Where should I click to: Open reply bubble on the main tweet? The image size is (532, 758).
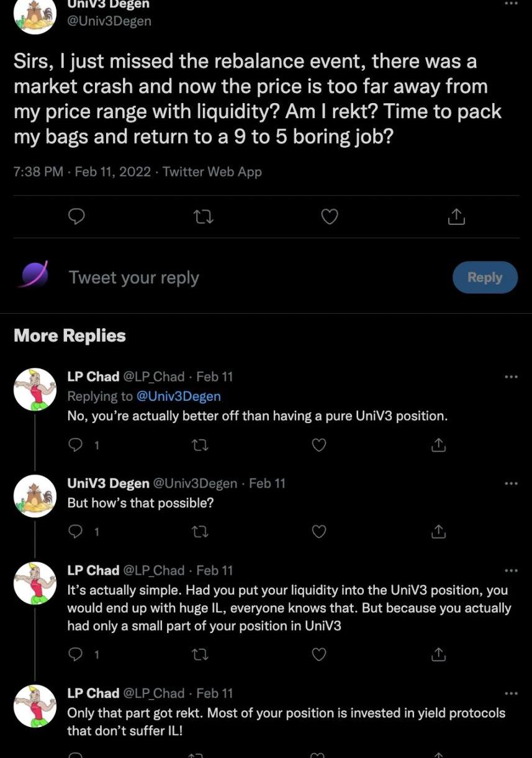click(x=76, y=216)
